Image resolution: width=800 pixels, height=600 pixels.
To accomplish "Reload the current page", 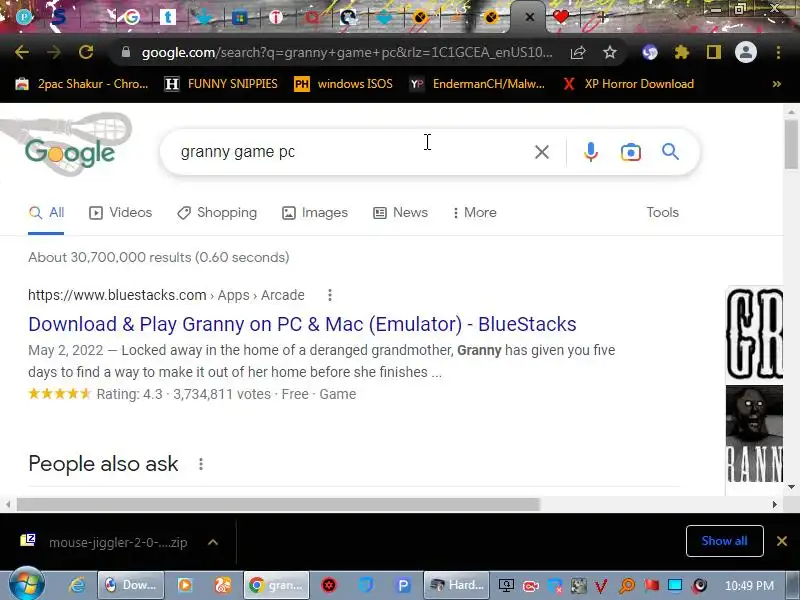I will (x=86, y=52).
